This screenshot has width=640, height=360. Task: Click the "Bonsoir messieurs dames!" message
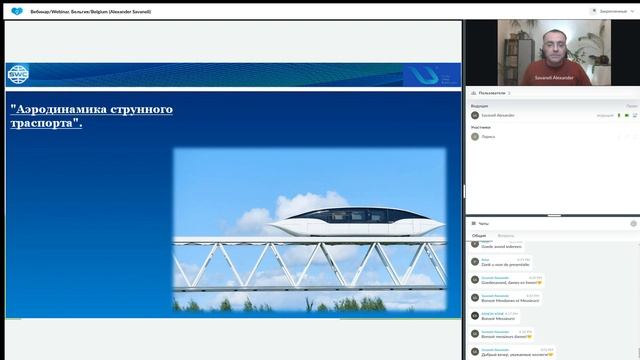pyautogui.click(x=507, y=334)
